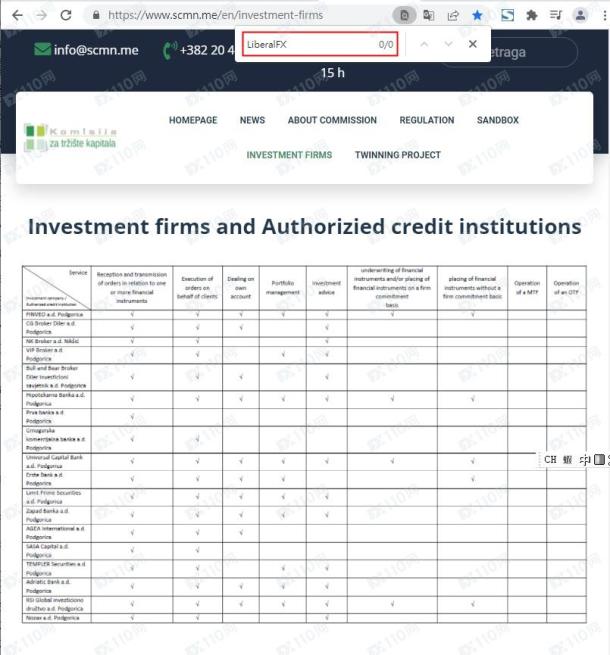Screen dimensions: 610x655
Task: Go to previous find result arrow
Action: (424, 44)
